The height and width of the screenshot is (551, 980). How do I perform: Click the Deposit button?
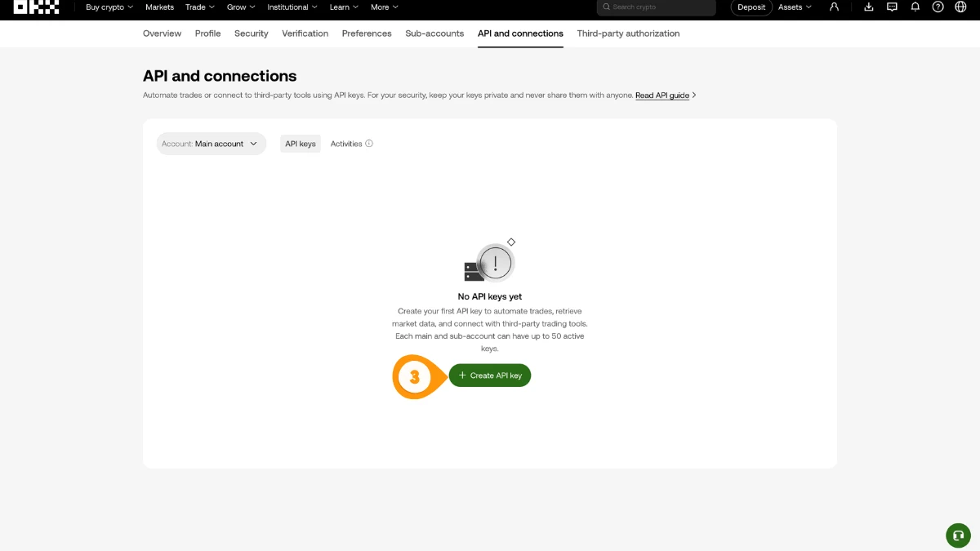751,7
